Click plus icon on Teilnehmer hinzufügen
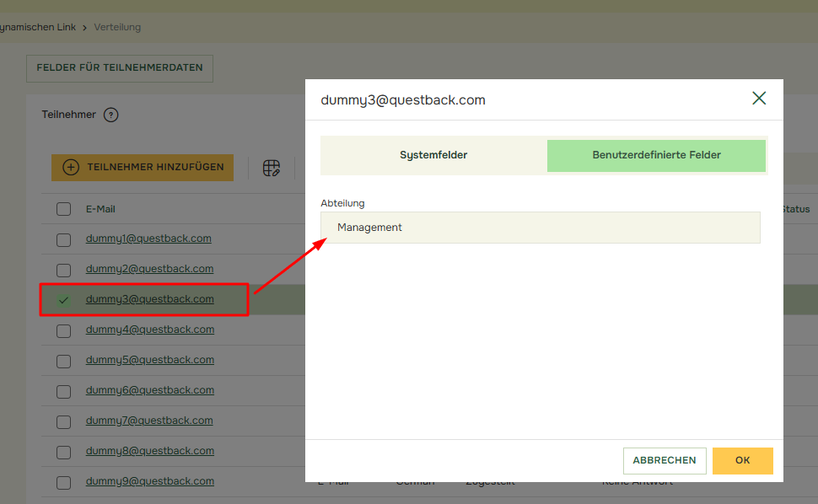818x504 pixels. (x=71, y=168)
